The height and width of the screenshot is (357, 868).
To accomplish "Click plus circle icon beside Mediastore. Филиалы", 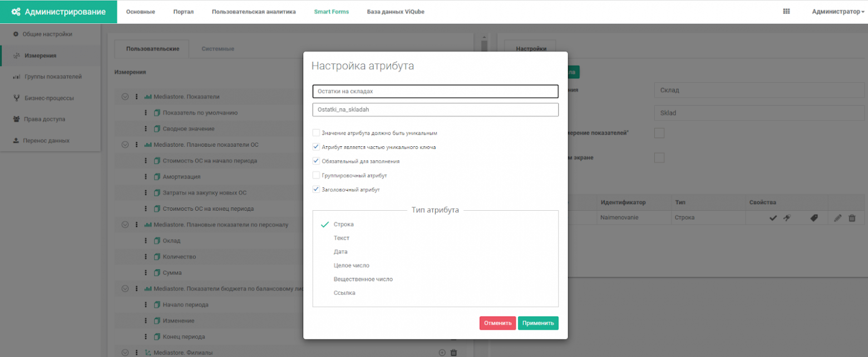I will click(x=442, y=353).
